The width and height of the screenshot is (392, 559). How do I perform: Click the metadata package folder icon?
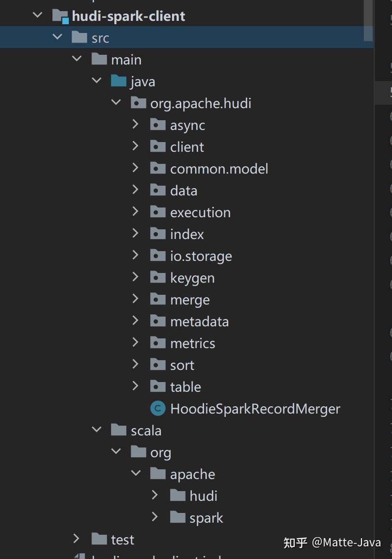158,321
